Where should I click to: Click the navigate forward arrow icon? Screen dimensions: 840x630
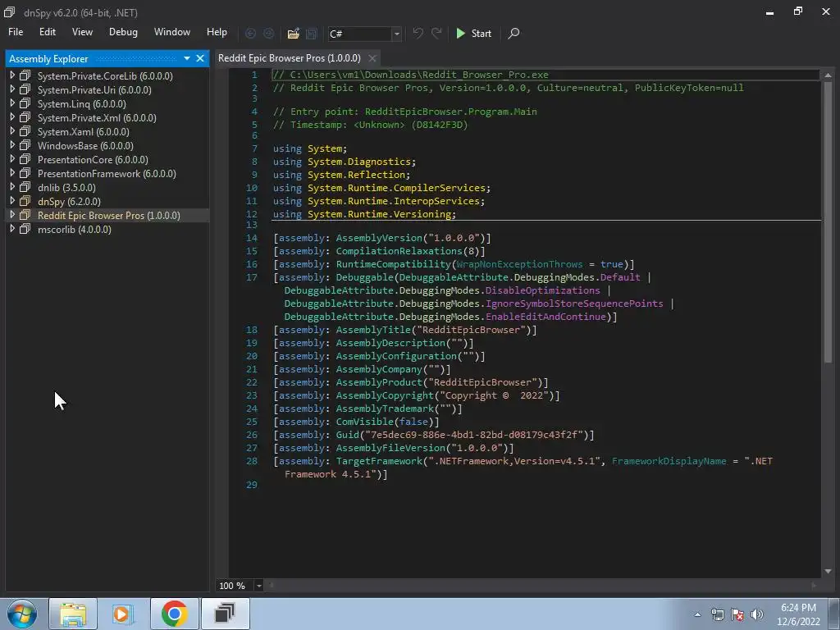268,33
